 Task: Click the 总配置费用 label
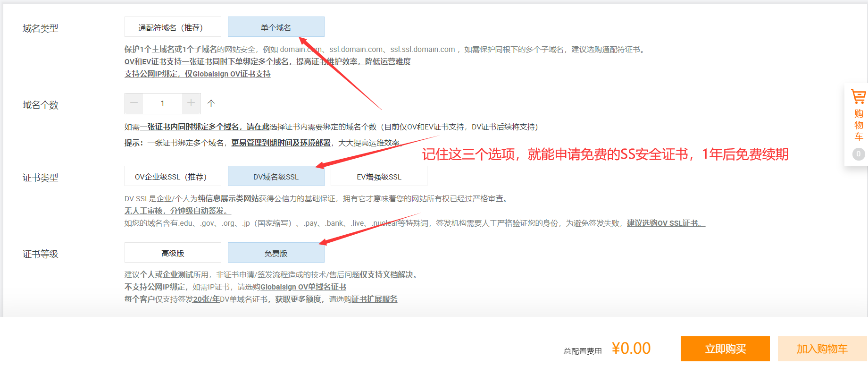(x=583, y=351)
